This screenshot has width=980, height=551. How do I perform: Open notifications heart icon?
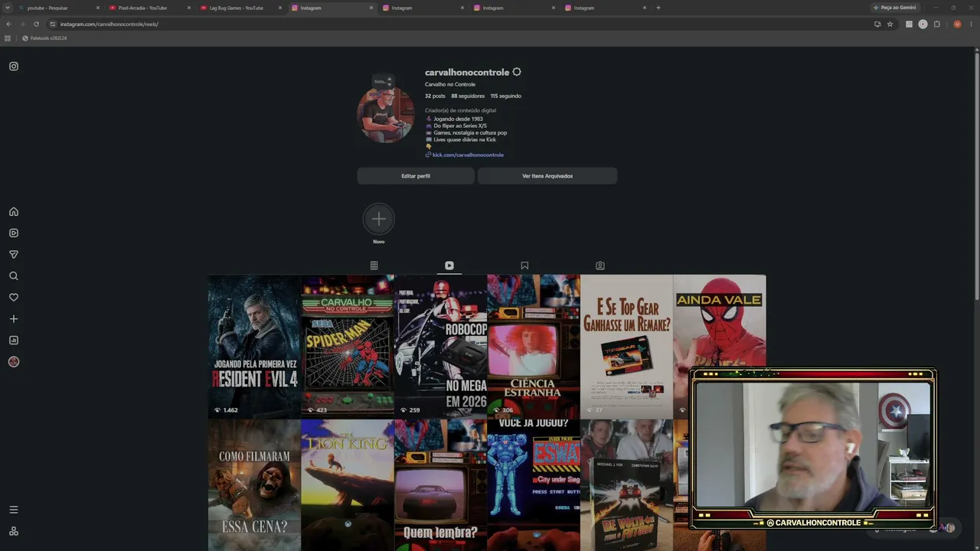[14, 298]
